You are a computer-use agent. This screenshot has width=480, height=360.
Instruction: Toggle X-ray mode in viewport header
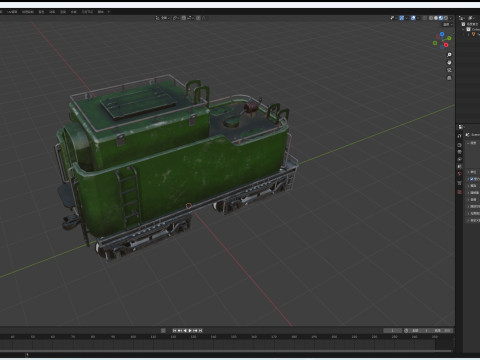[x=424, y=18]
